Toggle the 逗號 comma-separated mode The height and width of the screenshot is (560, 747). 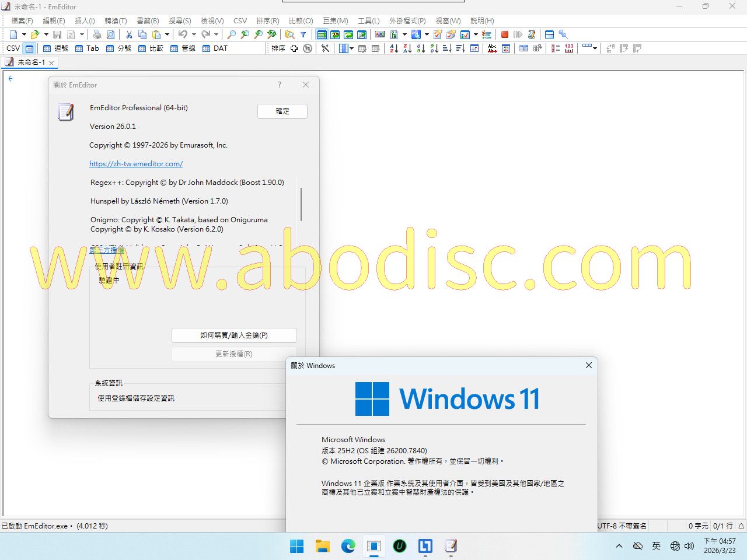point(56,48)
